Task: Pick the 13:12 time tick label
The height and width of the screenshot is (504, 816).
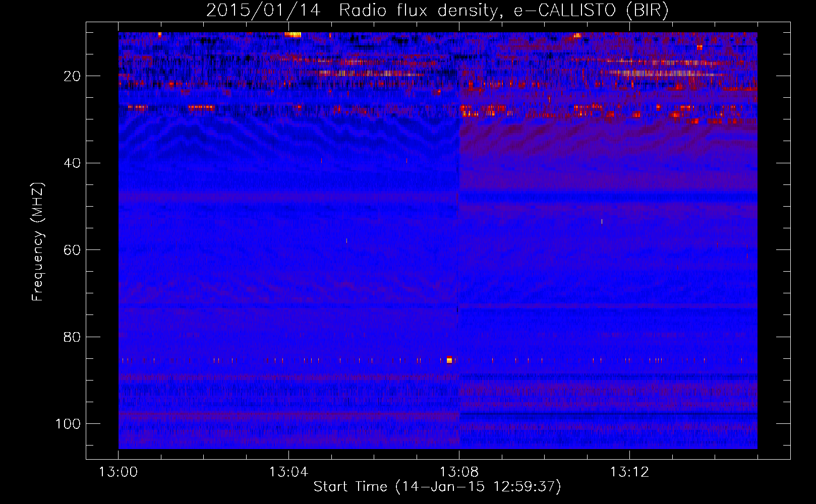Action: coord(629,472)
